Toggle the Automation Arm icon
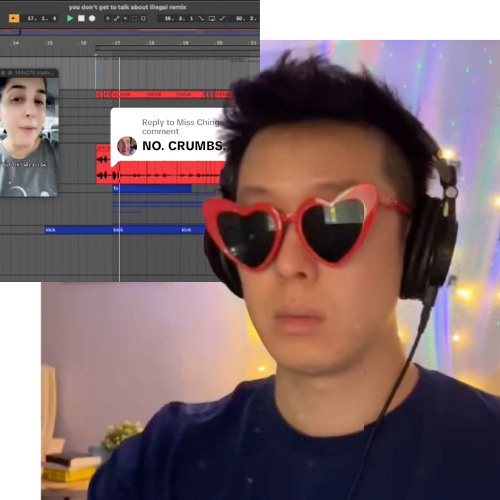 [116, 19]
